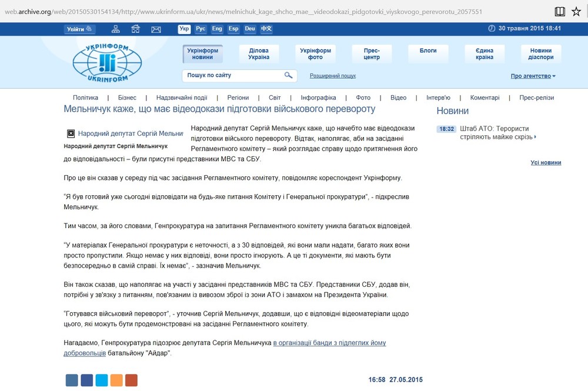This screenshot has width=588, height=391.
Task: Open browser reading view book icon
Action: 560,11
